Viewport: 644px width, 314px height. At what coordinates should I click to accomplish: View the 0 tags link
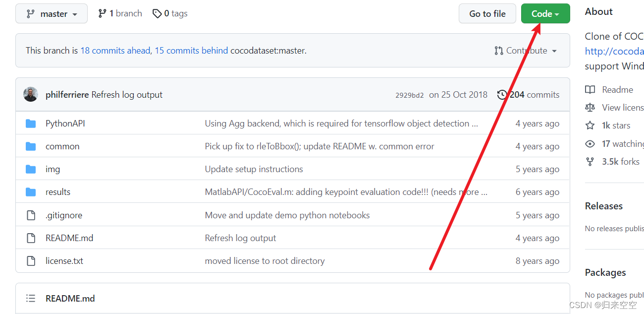point(170,14)
